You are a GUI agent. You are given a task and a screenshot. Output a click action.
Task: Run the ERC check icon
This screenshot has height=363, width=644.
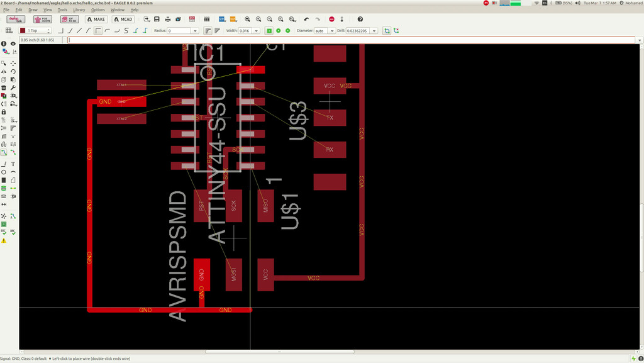click(x=4, y=232)
